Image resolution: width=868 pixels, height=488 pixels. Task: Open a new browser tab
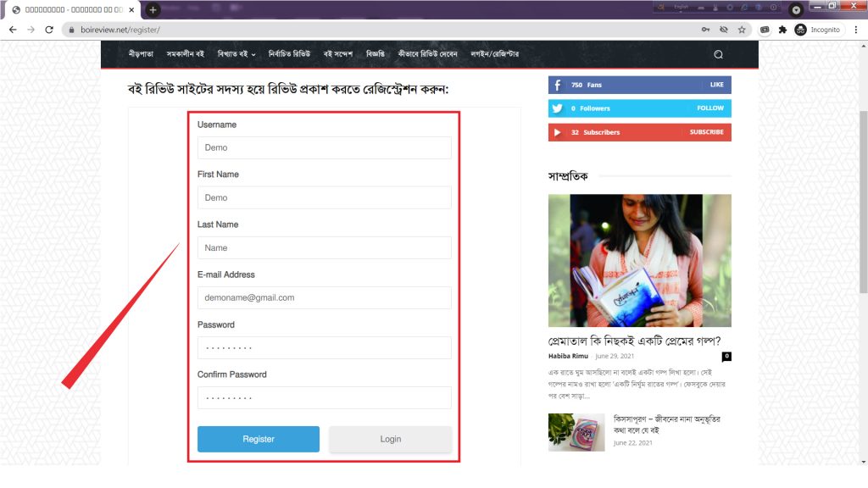(x=153, y=9)
